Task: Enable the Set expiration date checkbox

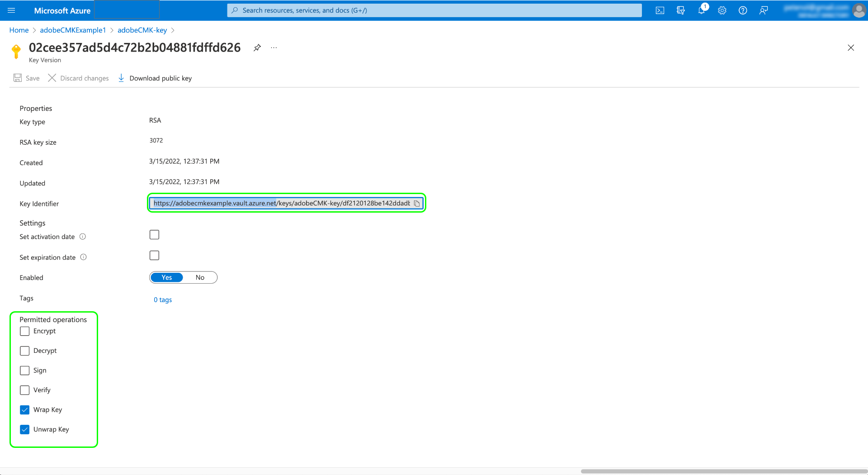Action: (154, 256)
